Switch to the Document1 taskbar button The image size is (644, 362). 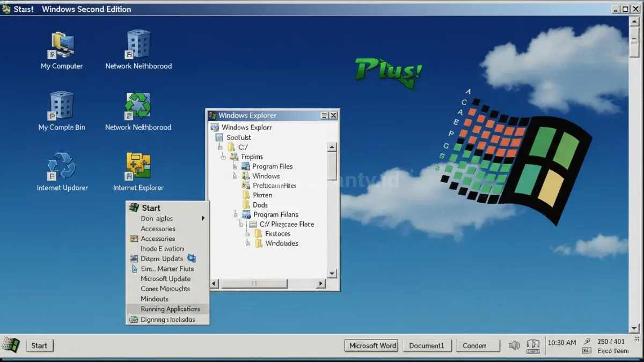427,345
